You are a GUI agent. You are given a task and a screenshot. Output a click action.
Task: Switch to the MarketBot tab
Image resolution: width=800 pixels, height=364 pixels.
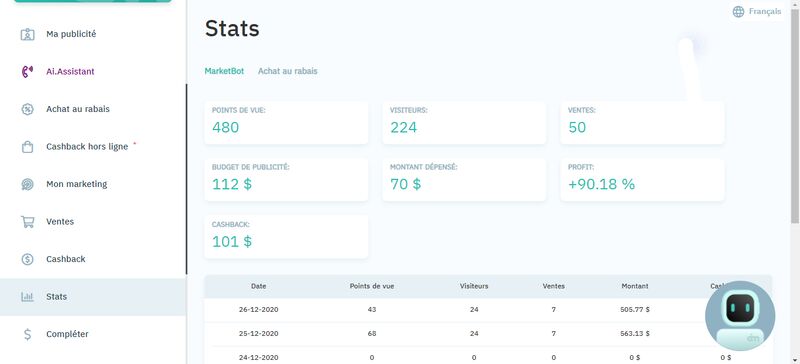(224, 71)
